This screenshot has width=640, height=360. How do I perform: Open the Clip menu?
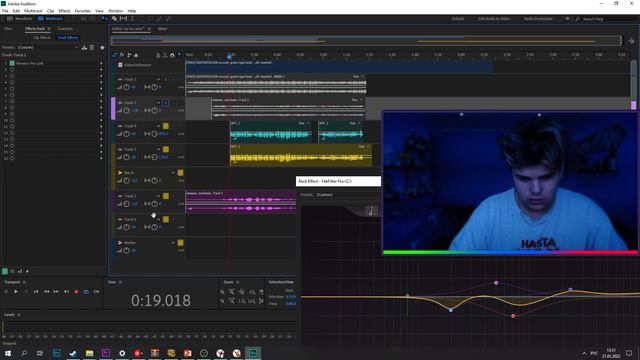click(50, 11)
